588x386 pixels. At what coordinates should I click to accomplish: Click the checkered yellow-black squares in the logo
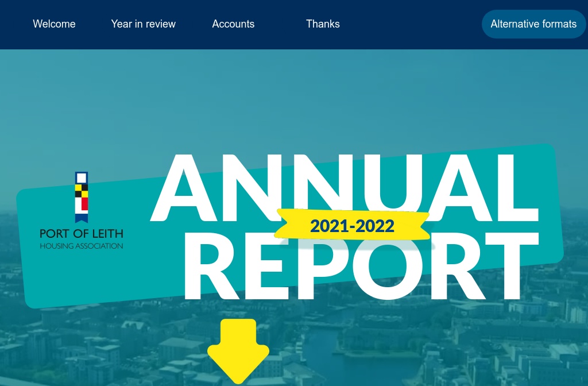81,191
